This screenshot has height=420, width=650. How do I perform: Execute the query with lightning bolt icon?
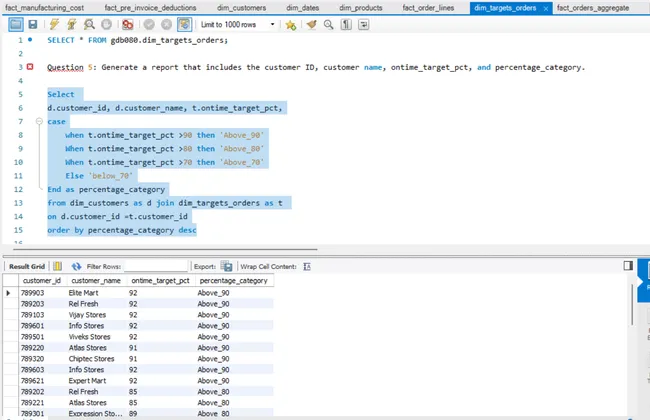(54, 24)
